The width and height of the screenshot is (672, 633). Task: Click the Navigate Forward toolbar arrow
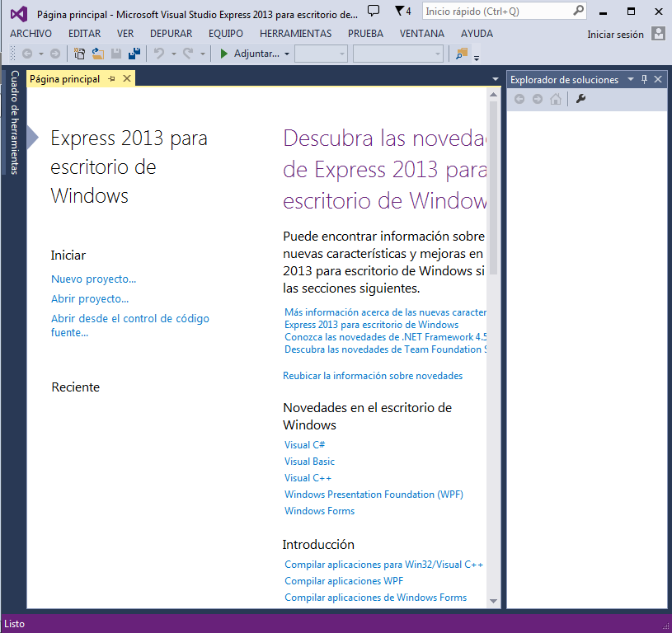pyautogui.click(x=55, y=54)
